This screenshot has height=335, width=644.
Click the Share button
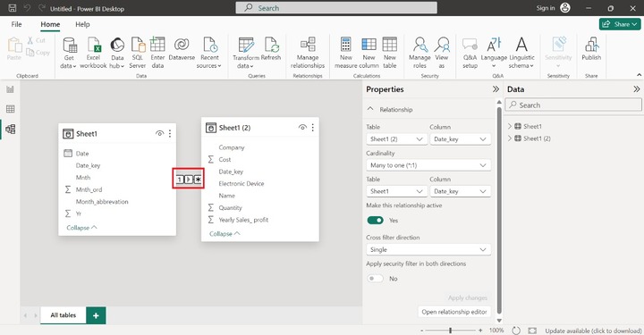(620, 24)
